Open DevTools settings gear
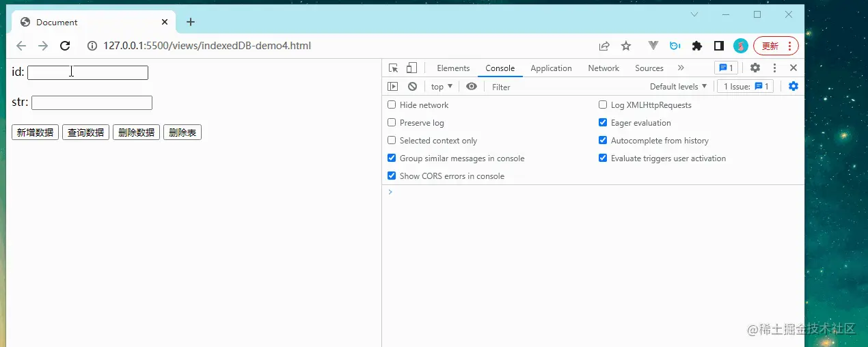 [x=755, y=68]
